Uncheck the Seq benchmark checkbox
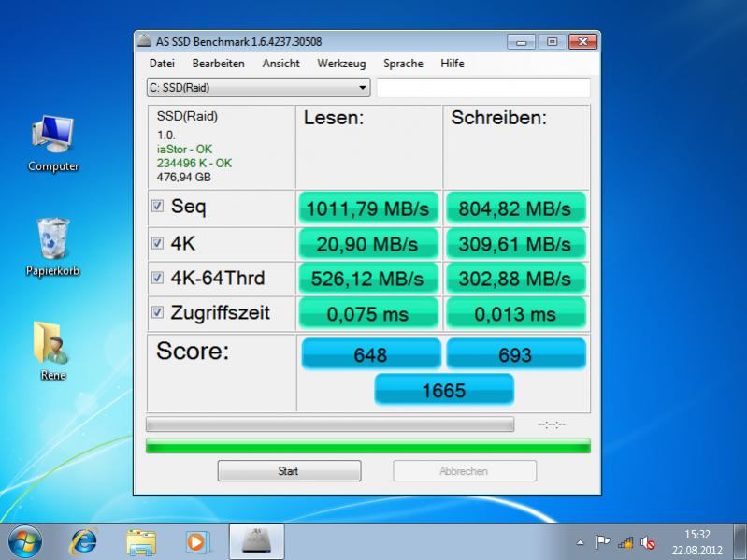 point(157,206)
